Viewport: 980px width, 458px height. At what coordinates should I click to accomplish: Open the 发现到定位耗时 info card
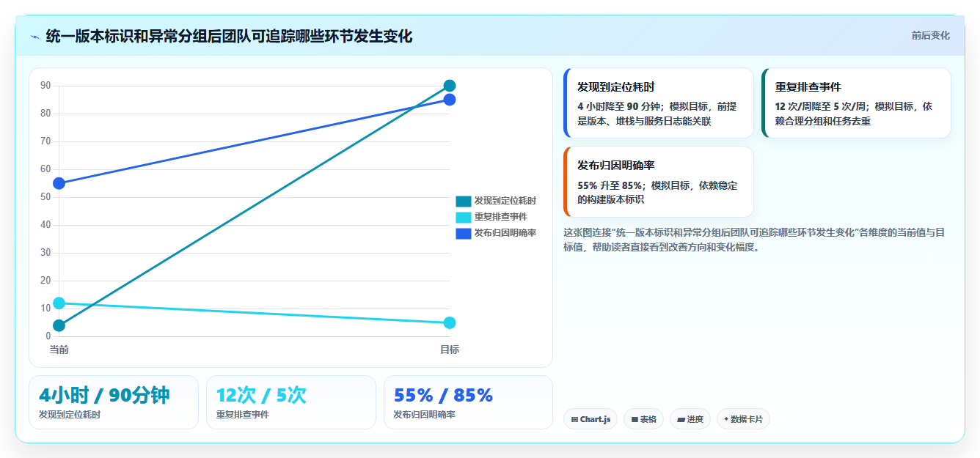coord(659,103)
